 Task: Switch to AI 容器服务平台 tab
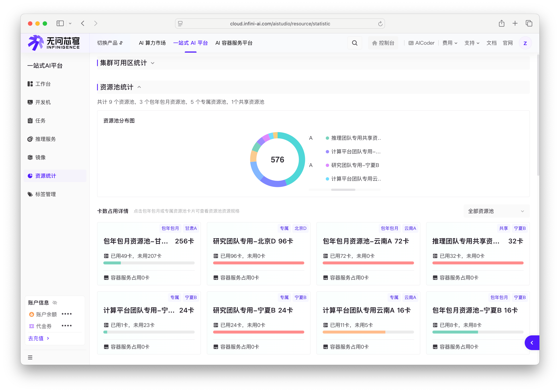pos(234,43)
